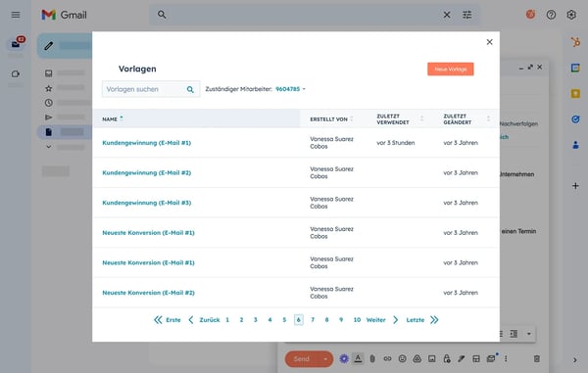
Task: Jump to first page via Erste
Action: [168, 320]
